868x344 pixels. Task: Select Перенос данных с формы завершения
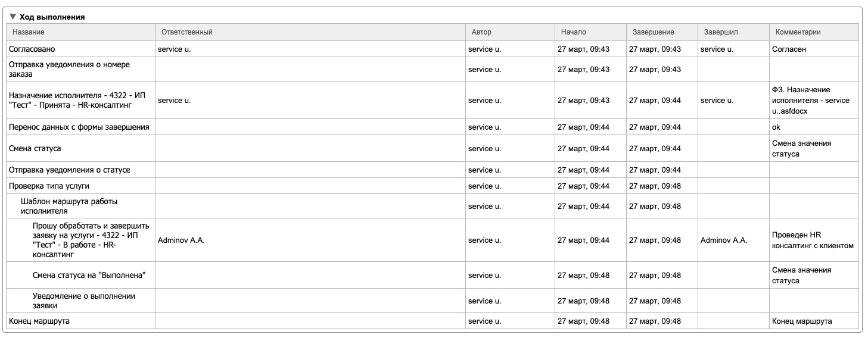pyautogui.click(x=79, y=127)
